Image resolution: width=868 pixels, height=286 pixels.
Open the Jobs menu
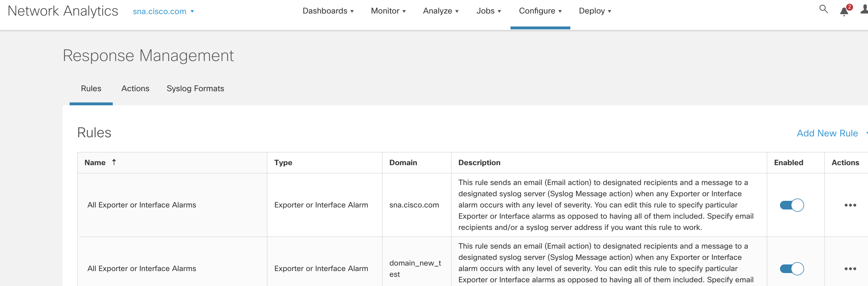pyautogui.click(x=489, y=11)
